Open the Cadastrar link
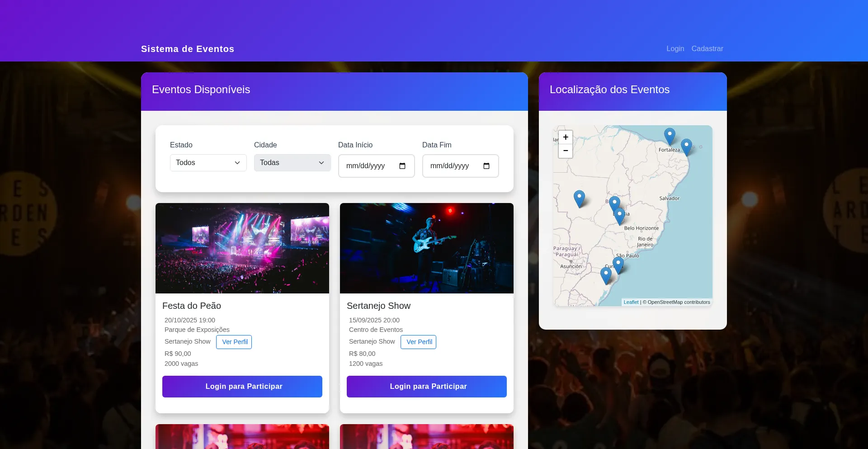 [707, 49]
